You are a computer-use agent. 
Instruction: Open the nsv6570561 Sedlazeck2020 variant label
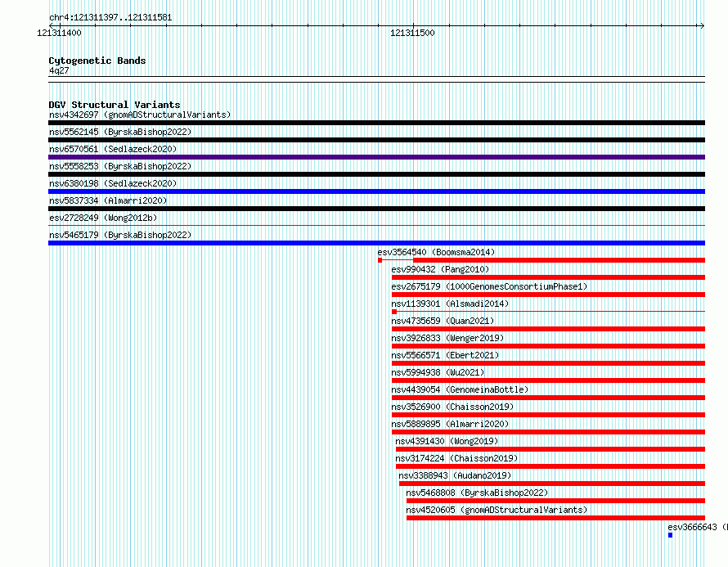click(113, 149)
